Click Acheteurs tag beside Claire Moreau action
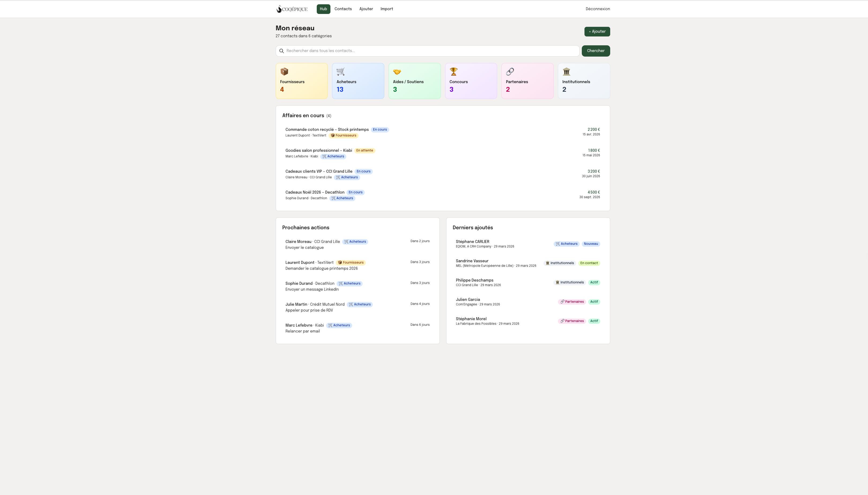868x495 pixels. tap(355, 242)
